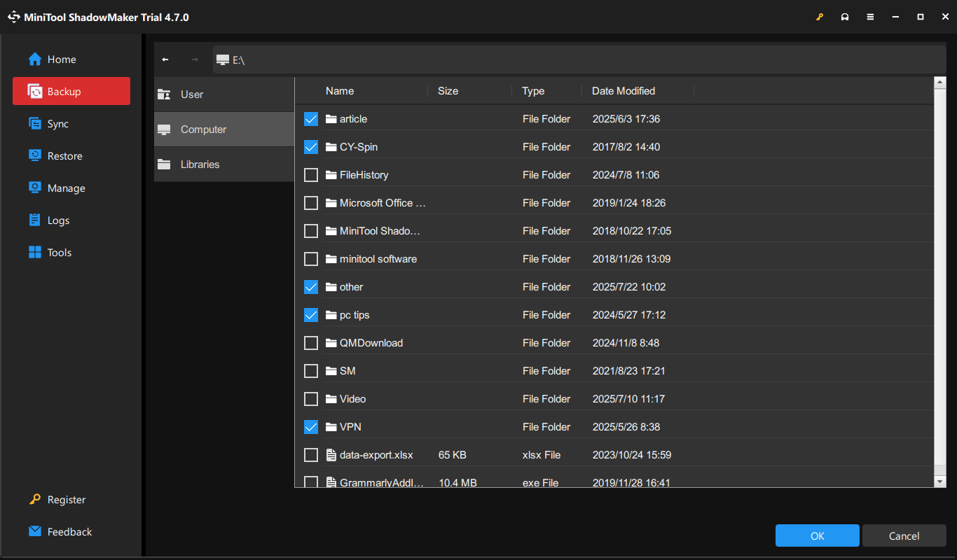This screenshot has height=560, width=957.
Task: Click the E:\ path breadcrumb
Action: (x=238, y=59)
